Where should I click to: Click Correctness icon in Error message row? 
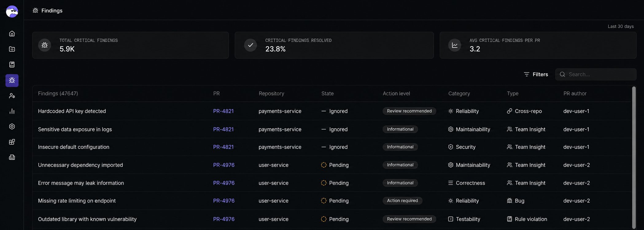click(x=451, y=183)
